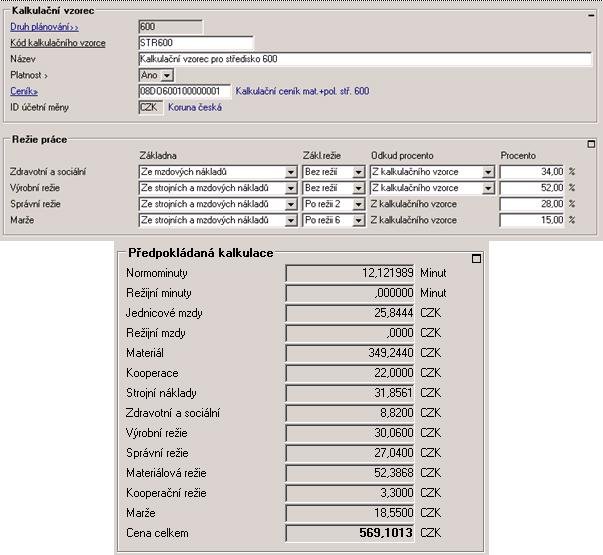Open the Ceník link
The width and height of the screenshot is (603, 555).
click(x=24, y=91)
